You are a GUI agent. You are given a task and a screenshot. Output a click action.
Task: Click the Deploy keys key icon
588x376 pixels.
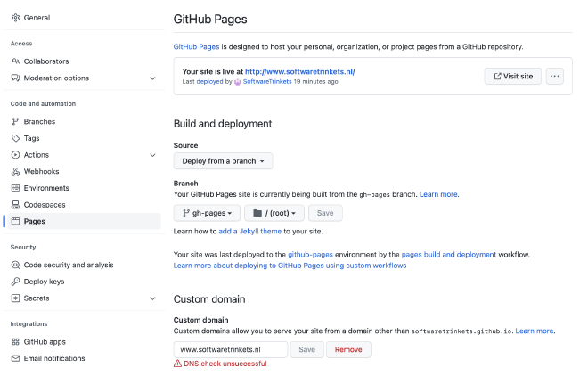pos(15,282)
